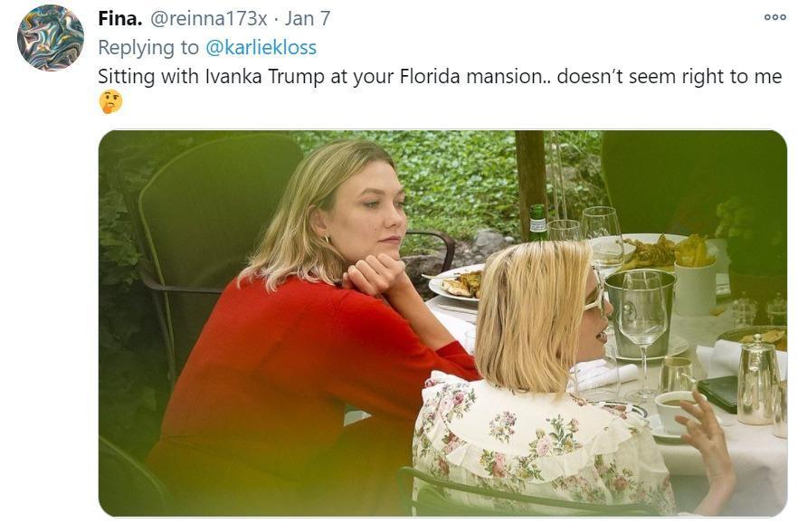Open the Jan 7 timestamp permalink

(x=308, y=18)
